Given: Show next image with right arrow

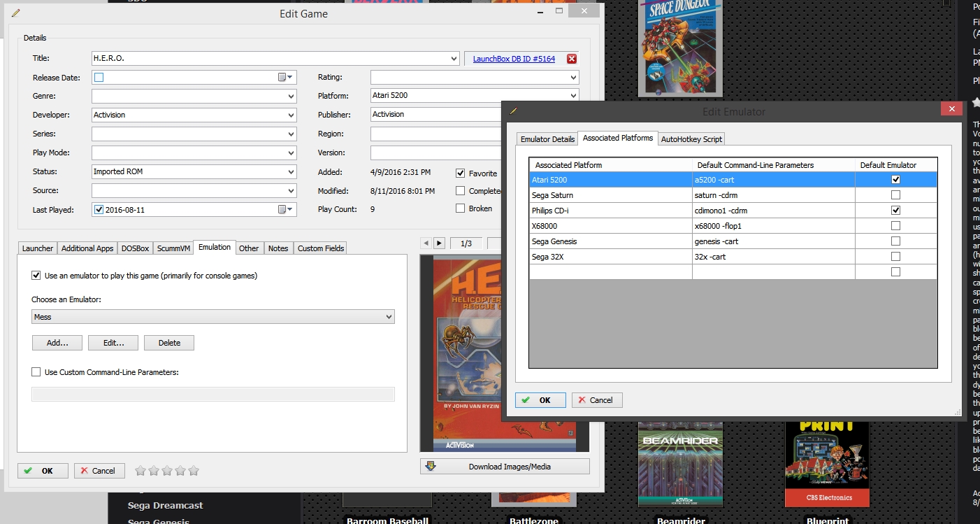Looking at the screenshot, I should [439, 243].
